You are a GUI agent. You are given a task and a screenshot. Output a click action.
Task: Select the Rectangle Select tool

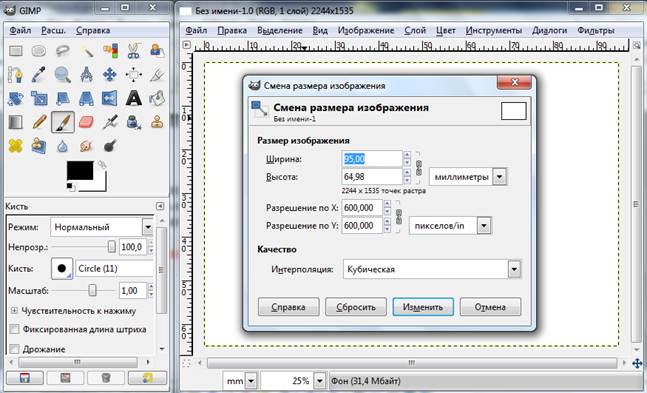point(16,51)
